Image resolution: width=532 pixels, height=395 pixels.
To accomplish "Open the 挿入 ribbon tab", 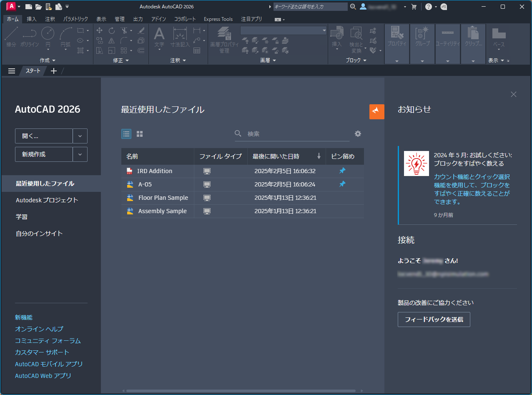I will [32, 19].
